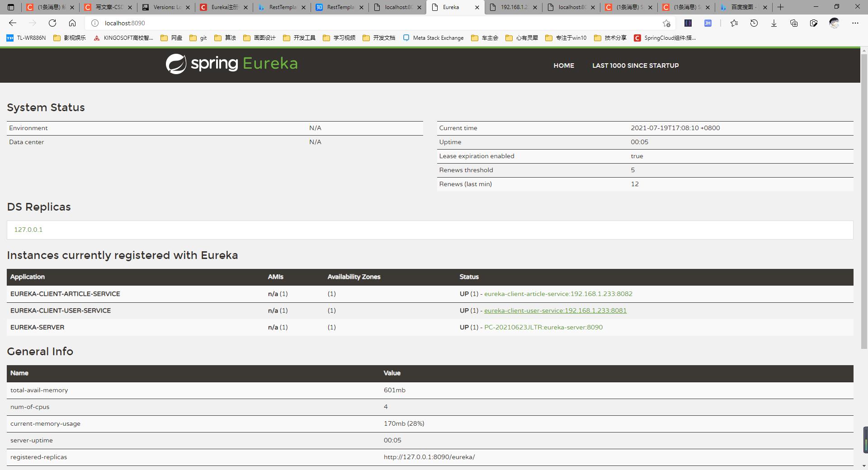Open the 技术分享 bookmarks folder
This screenshot has width=868, height=470.
[x=610, y=38]
